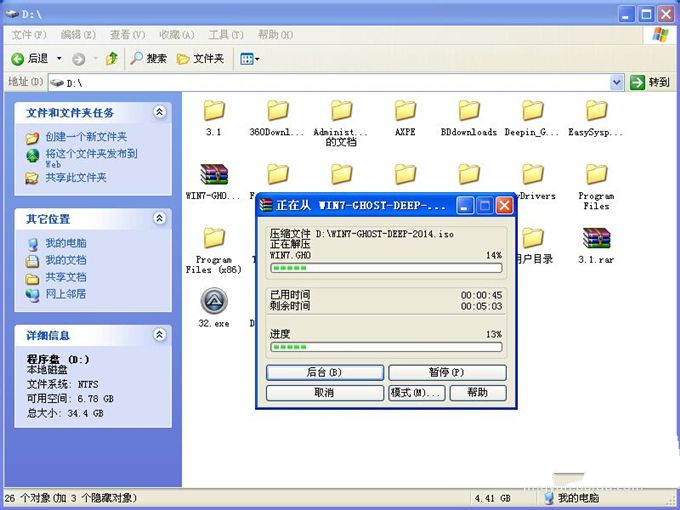Click the Back arrow toolbar button
Screen dimensions: 680x510
pyautogui.click(x=28, y=59)
